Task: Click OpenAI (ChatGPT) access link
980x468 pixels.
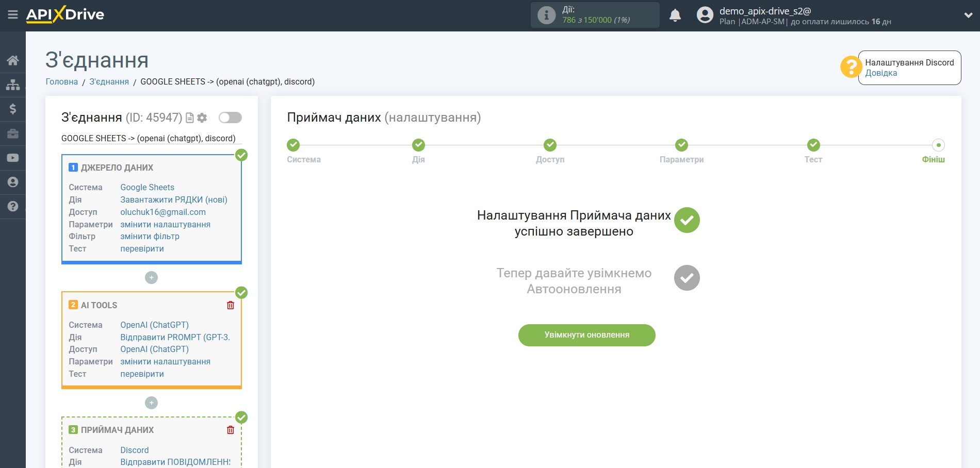Action: point(154,349)
